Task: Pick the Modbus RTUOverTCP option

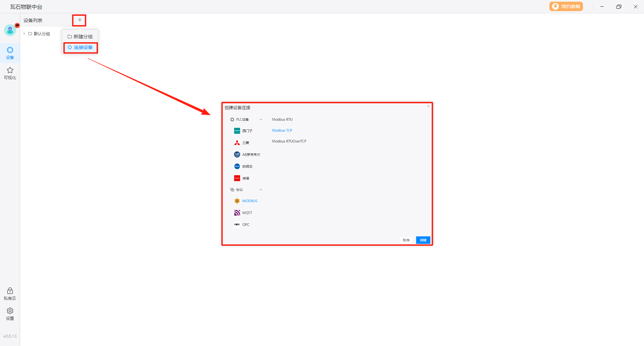Action: (x=289, y=141)
